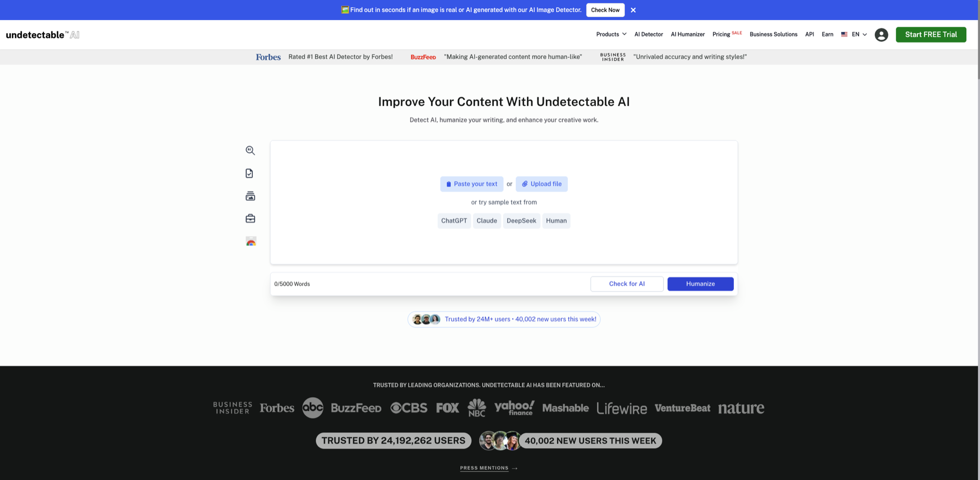Click the user avatars beside new users badge
The image size is (980, 480).
(x=499, y=440)
